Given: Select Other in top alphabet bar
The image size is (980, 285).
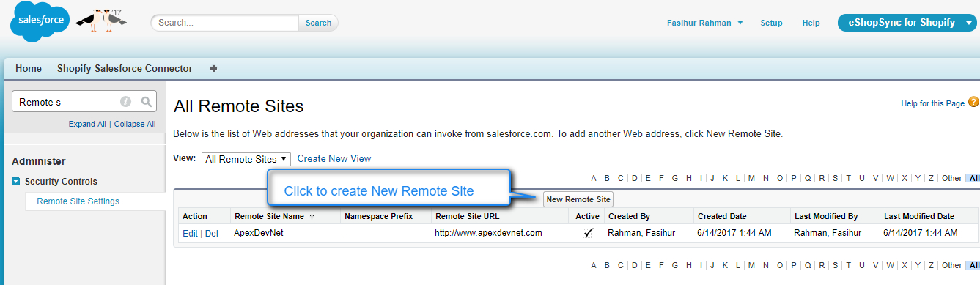Looking at the screenshot, I should [x=951, y=178].
